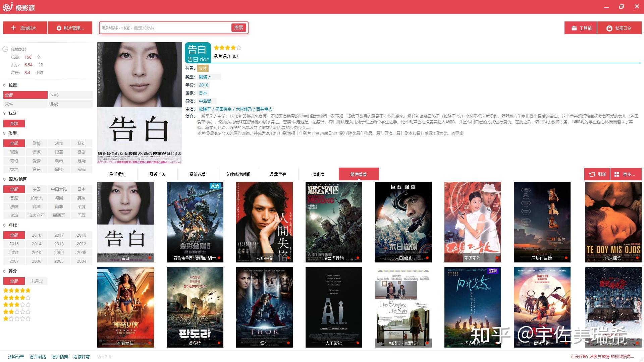Open the 官方微博 link
Image resolution: width=644 pixels, height=362 pixels.
pyautogui.click(x=60, y=357)
